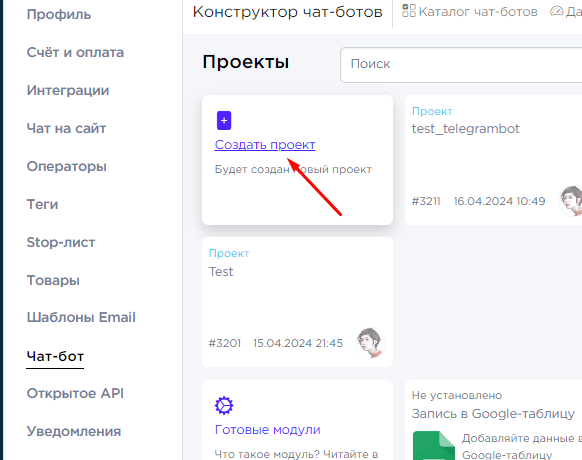The height and width of the screenshot is (460, 582).
Task: Select the Конструктор чат-ботов tab
Action: 288,12
